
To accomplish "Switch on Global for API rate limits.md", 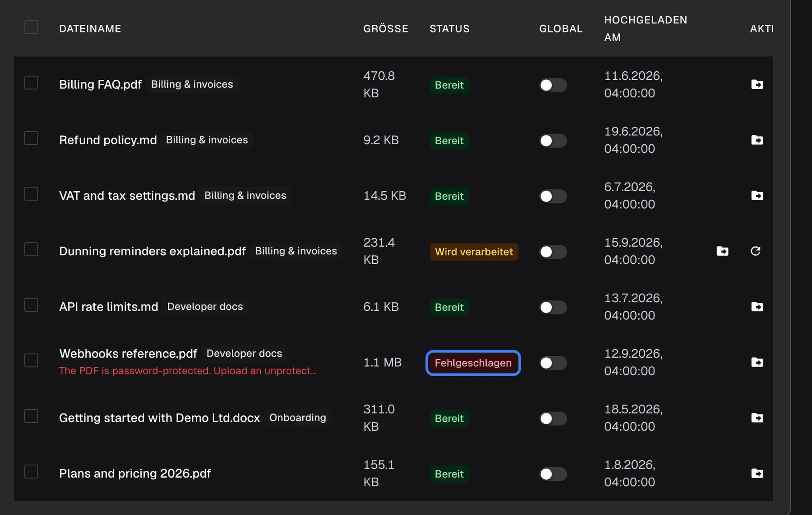I will [553, 308].
